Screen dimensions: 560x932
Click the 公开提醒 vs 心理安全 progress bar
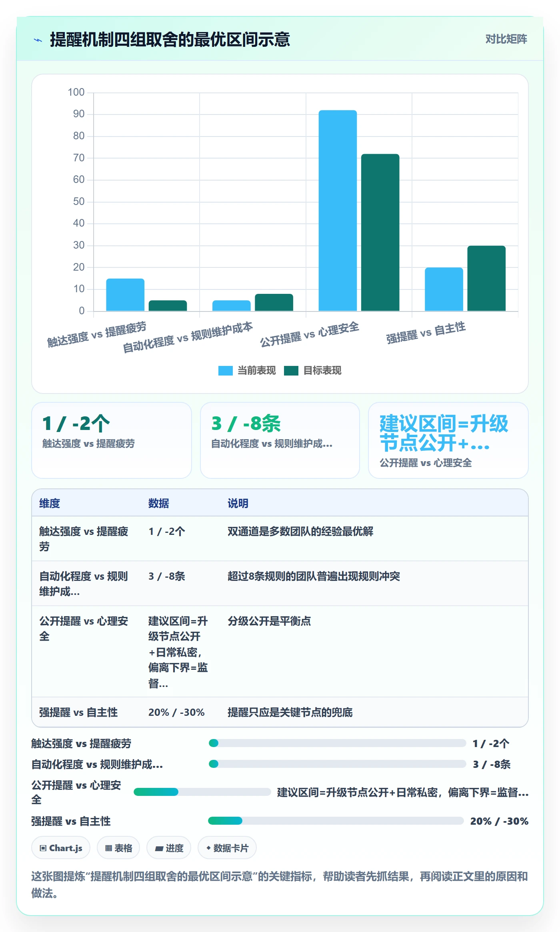pyautogui.click(x=202, y=792)
